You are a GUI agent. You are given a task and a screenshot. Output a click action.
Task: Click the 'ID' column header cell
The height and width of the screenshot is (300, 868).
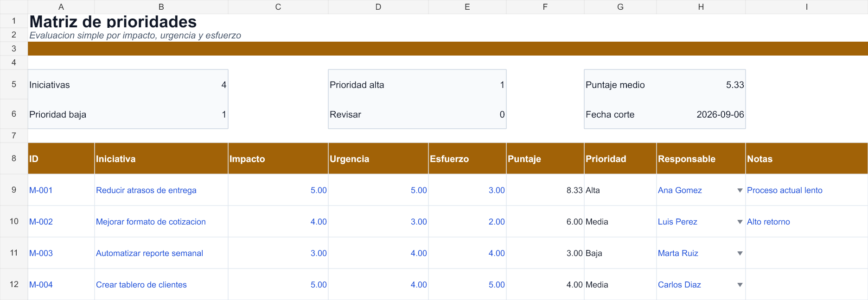click(61, 159)
